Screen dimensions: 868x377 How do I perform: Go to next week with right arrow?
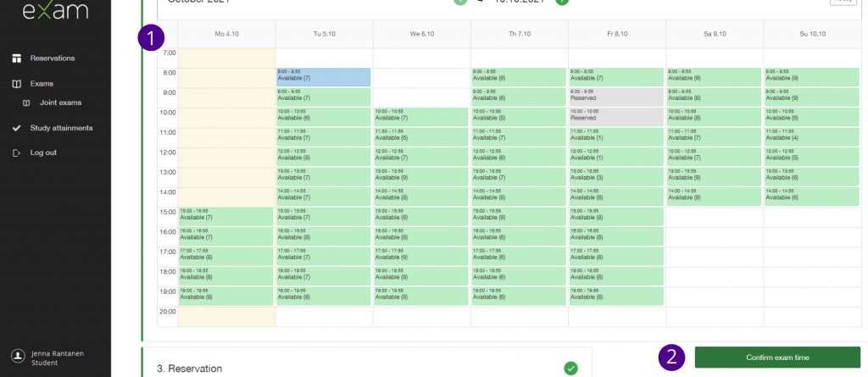click(x=562, y=2)
